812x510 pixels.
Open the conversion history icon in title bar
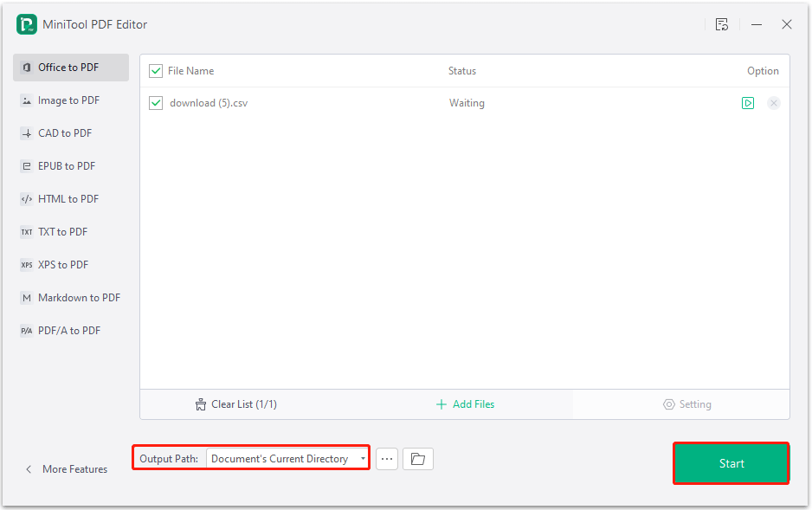coord(722,24)
